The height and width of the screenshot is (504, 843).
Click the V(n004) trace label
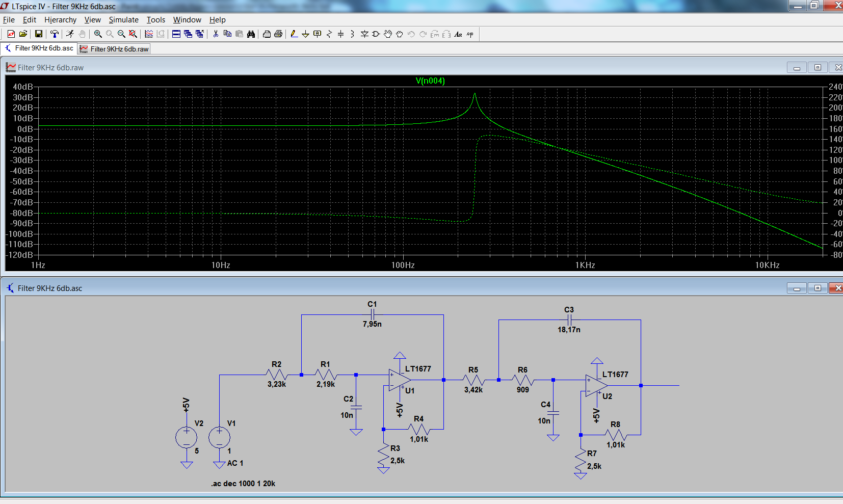(x=430, y=81)
